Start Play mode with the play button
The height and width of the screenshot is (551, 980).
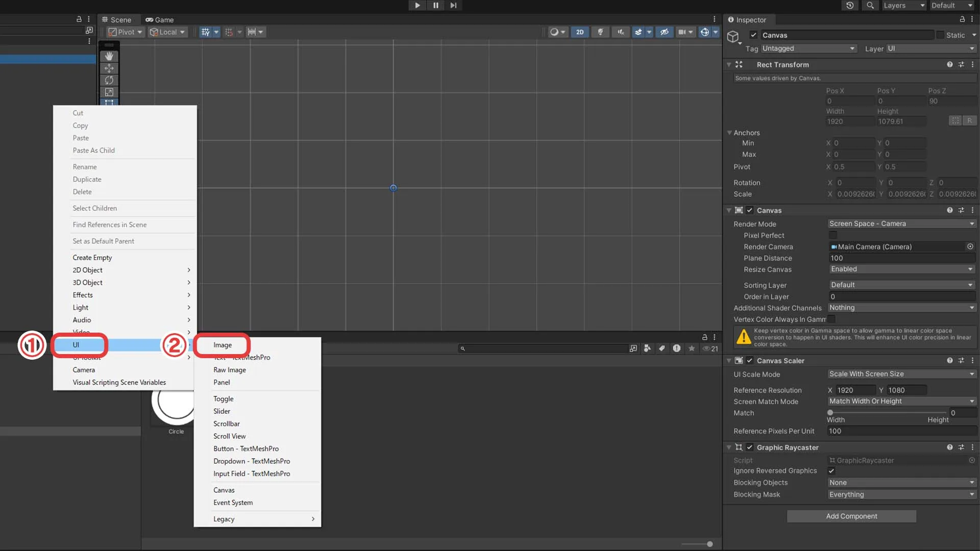(x=417, y=5)
